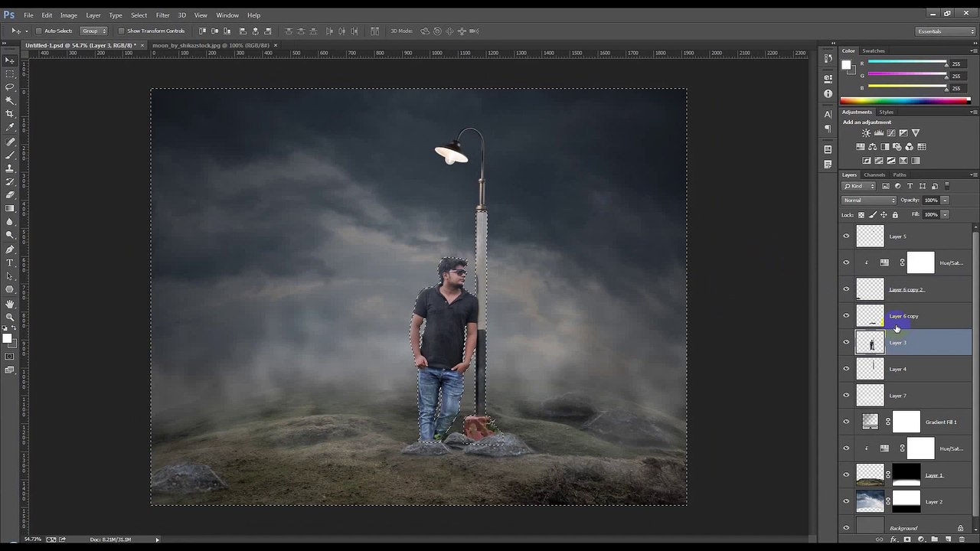Open the Character panel icon
The image size is (980, 551).
(828, 114)
